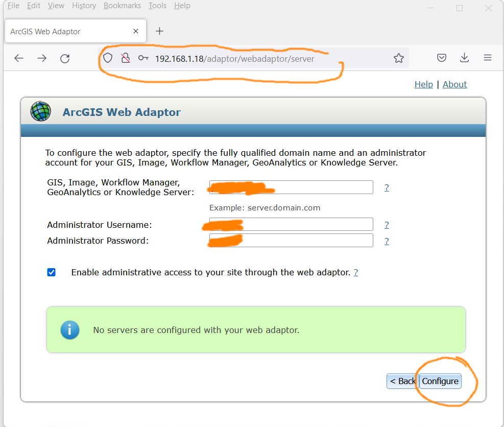Close the ArcGIS Web Adaptor tab
The image size is (504, 427).
(136, 31)
